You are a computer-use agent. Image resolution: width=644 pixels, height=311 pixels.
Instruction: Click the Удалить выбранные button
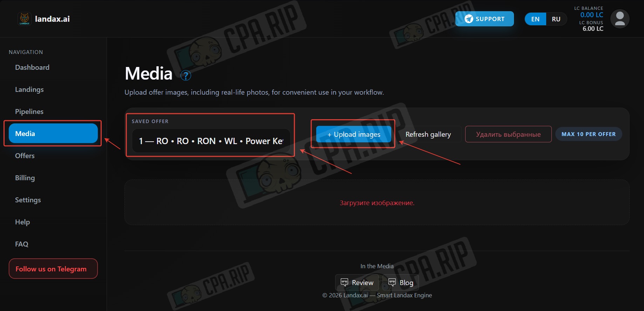point(508,134)
